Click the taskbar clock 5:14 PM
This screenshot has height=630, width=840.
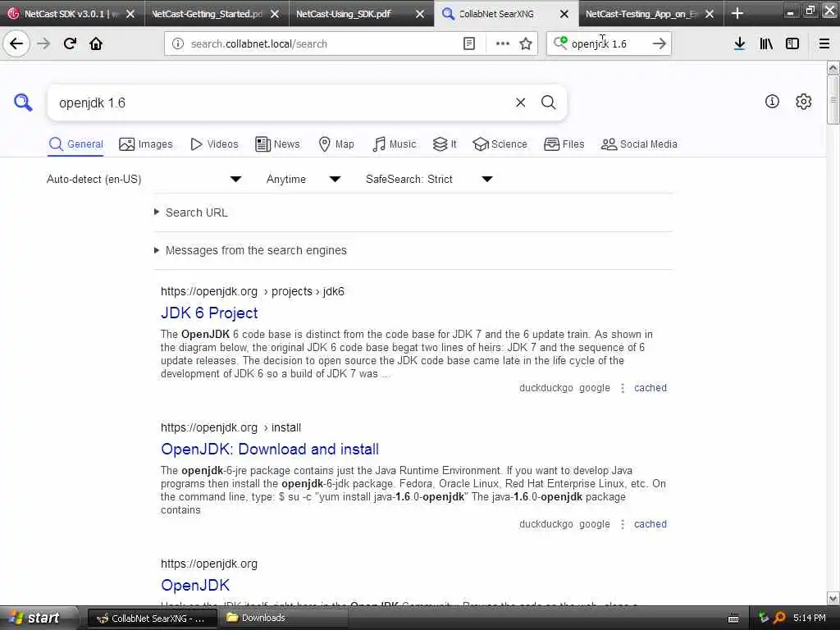(810, 618)
